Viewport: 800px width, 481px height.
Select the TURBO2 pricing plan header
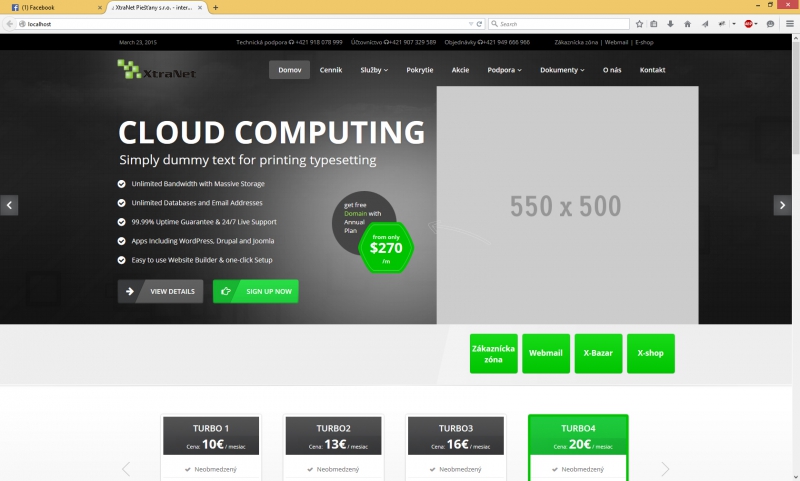(333, 436)
